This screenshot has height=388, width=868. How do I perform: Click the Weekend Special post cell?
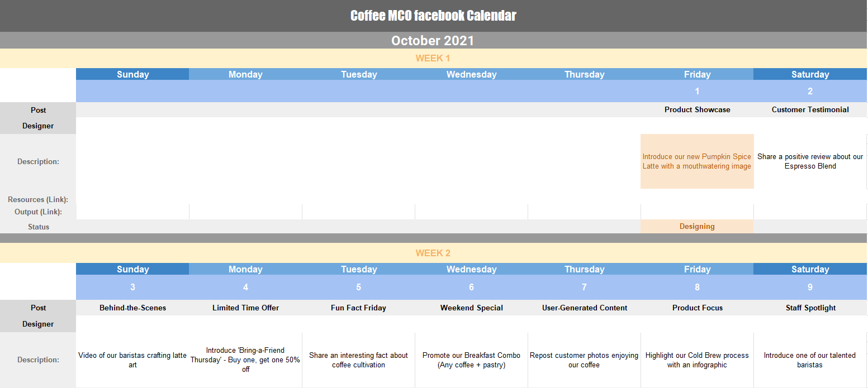(471, 308)
